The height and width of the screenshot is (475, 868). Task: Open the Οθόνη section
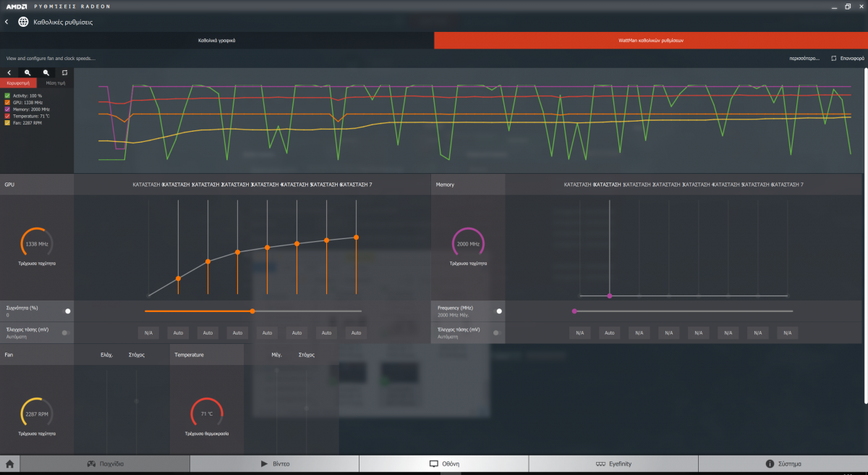point(444,463)
